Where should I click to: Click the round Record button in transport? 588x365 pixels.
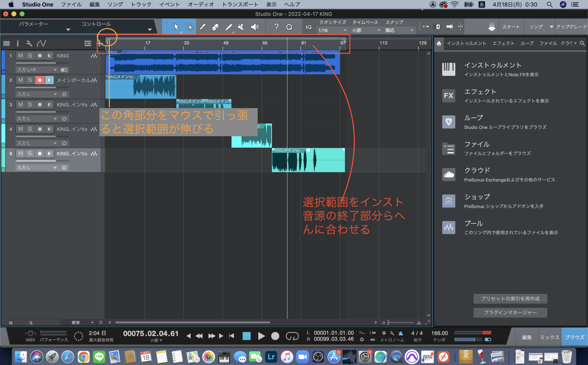pos(275,336)
